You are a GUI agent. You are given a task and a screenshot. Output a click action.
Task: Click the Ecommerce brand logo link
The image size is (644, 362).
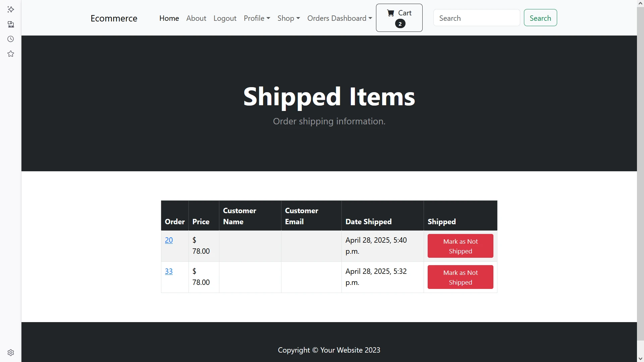click(x=114, y=18)
